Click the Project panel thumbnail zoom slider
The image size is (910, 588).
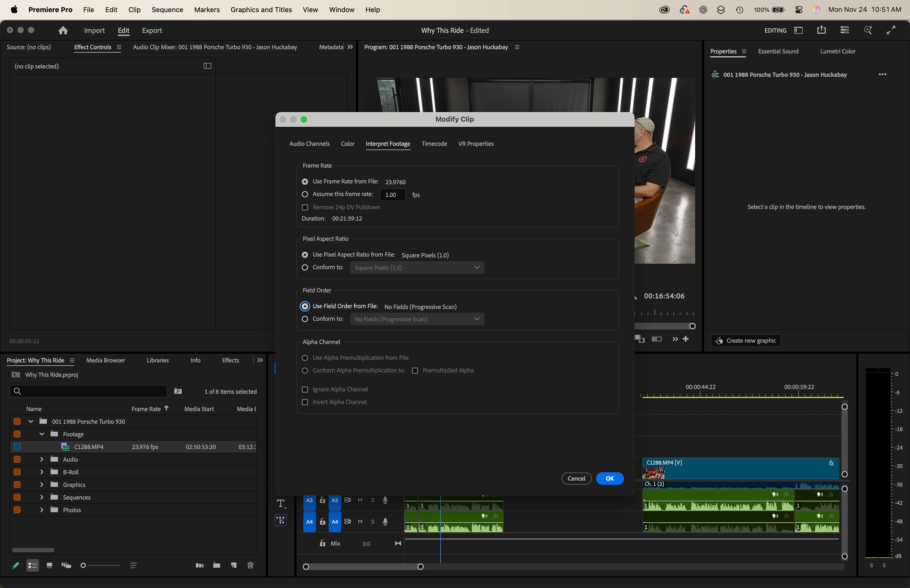tap(100, 565)
